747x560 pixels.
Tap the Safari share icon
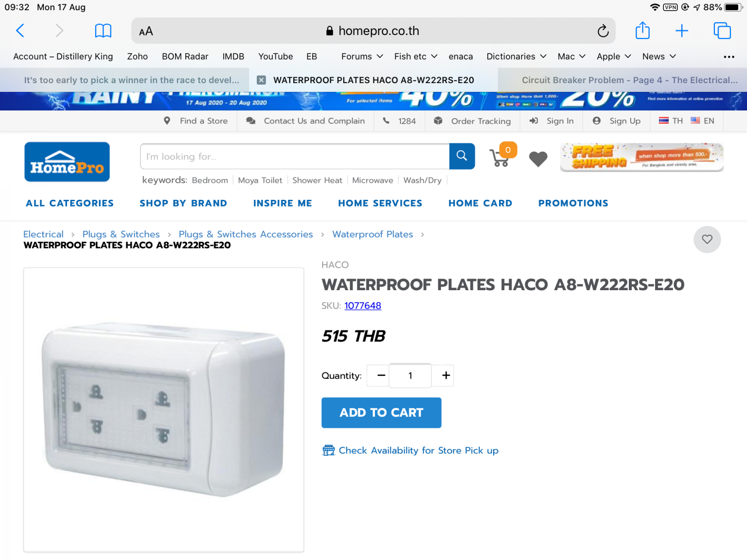click(x=642, y=31)
